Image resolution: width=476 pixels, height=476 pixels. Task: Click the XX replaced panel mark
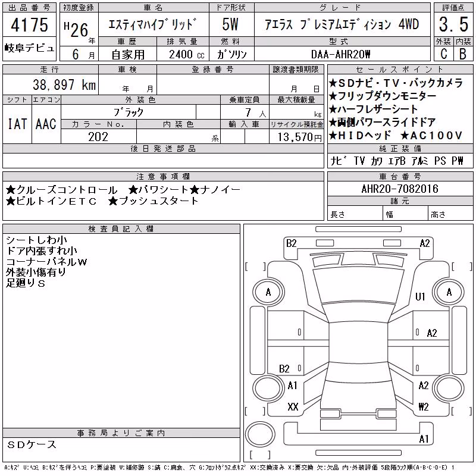[x=293, y=406]
